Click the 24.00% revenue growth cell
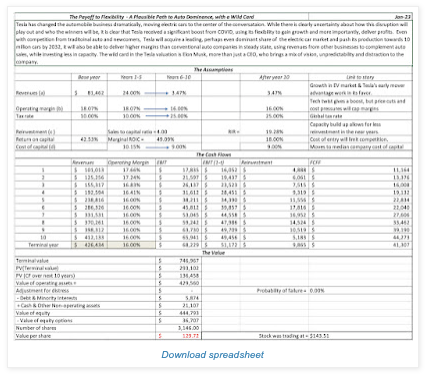This screenshot has width=430, height=379. tap(132, 93)
